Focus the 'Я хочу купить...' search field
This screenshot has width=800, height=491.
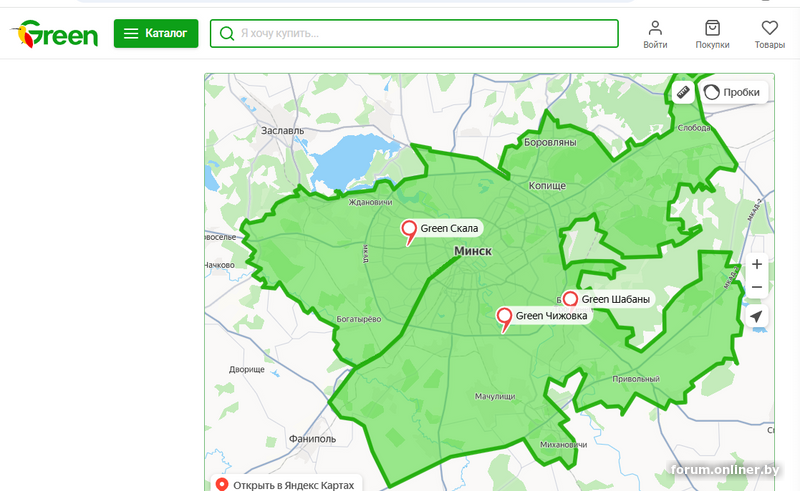coord(414,34)
